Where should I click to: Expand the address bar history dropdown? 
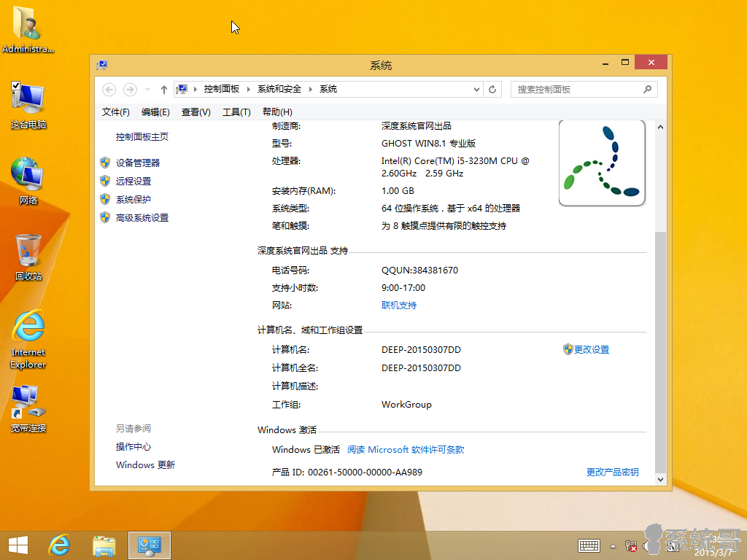click(x=476, y=90)
